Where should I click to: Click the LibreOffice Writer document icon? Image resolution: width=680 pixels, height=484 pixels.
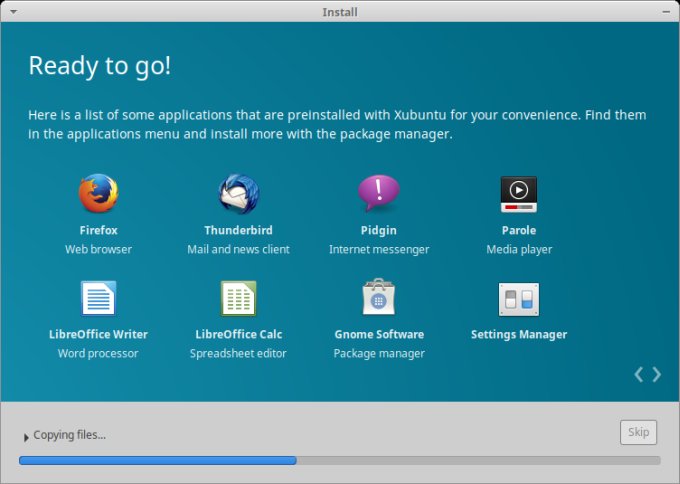click(98, 298)
